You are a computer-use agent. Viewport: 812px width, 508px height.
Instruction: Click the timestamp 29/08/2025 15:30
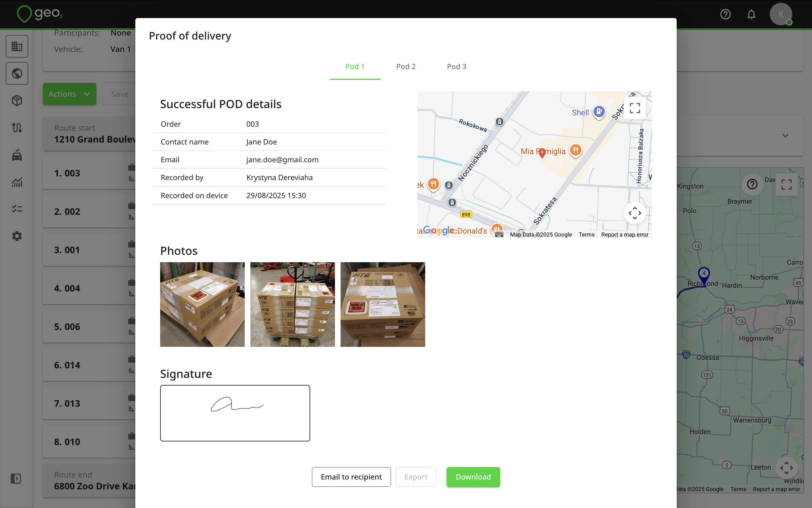pyautogui.click(x=276, y=195)
